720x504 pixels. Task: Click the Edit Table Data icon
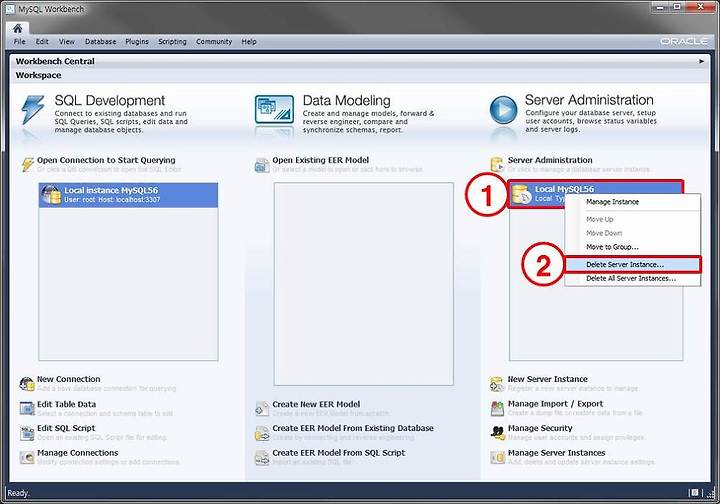[x=27, y=409]
